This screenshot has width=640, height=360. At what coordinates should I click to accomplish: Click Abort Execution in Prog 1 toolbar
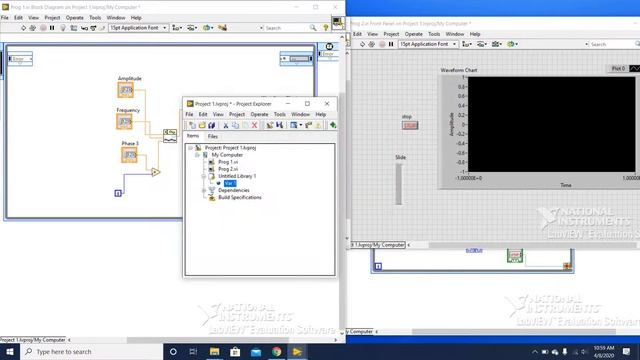[x=43, y=28]
